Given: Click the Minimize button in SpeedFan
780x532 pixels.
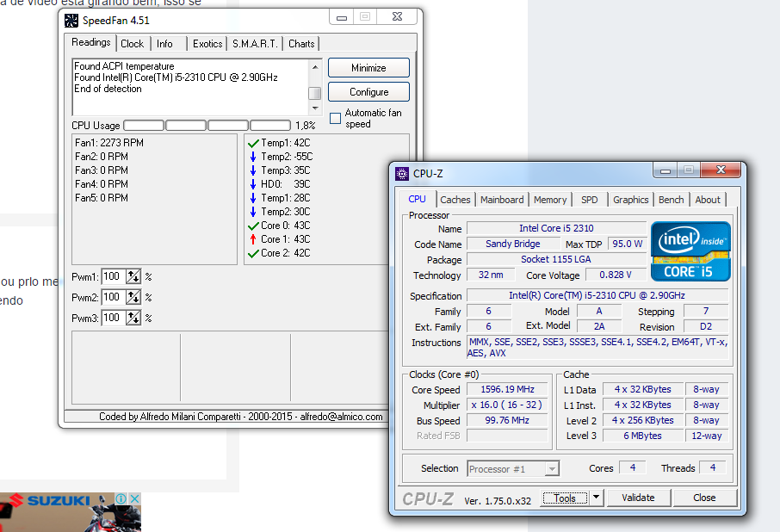Looking at the screenshot, I should point(368,68).
